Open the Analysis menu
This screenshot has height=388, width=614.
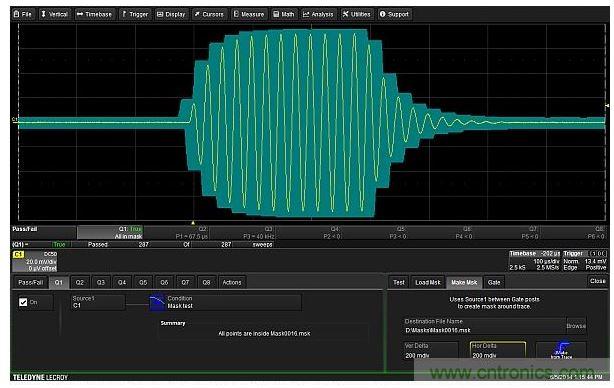(x=318, y=14)
